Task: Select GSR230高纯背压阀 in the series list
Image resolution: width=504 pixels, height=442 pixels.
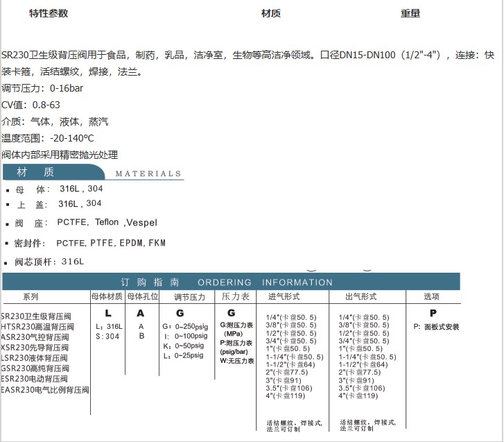Action: click(x=35, y=368)
